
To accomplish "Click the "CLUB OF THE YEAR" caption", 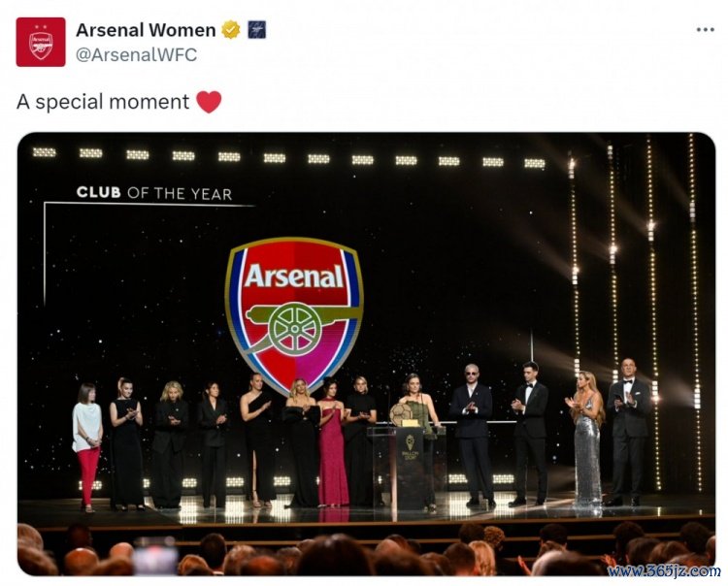I will (x=154, y=193).
